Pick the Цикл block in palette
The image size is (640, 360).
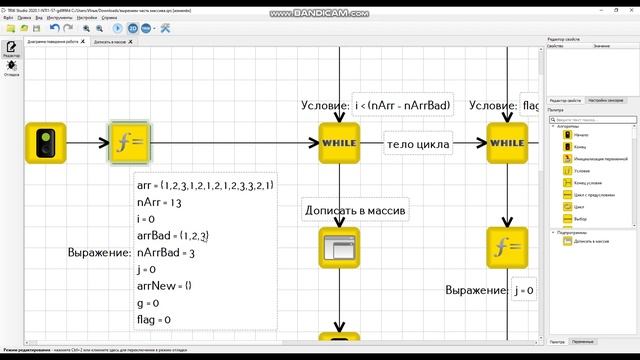point(574,207)
